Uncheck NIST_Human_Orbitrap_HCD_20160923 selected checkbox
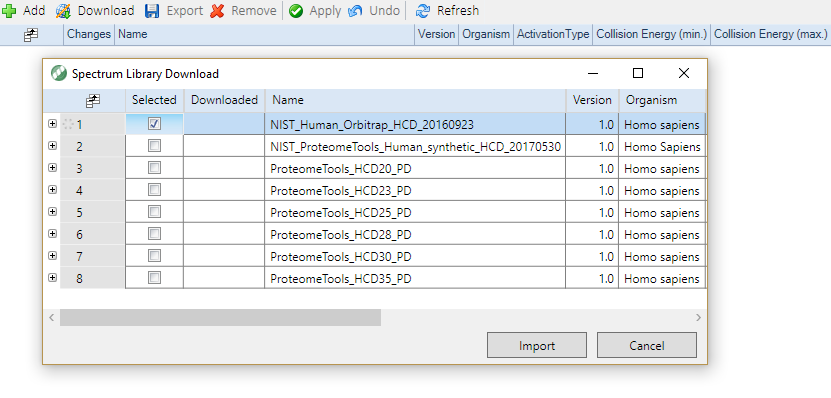This screenshot has width=831, height=398. (154, 123)
